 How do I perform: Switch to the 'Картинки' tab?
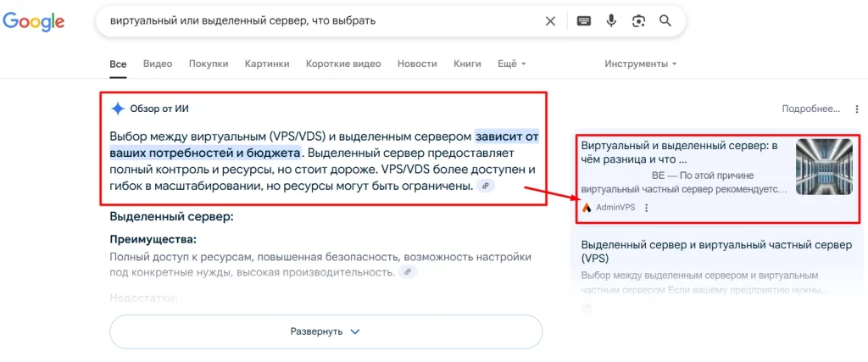pos(267,64)
